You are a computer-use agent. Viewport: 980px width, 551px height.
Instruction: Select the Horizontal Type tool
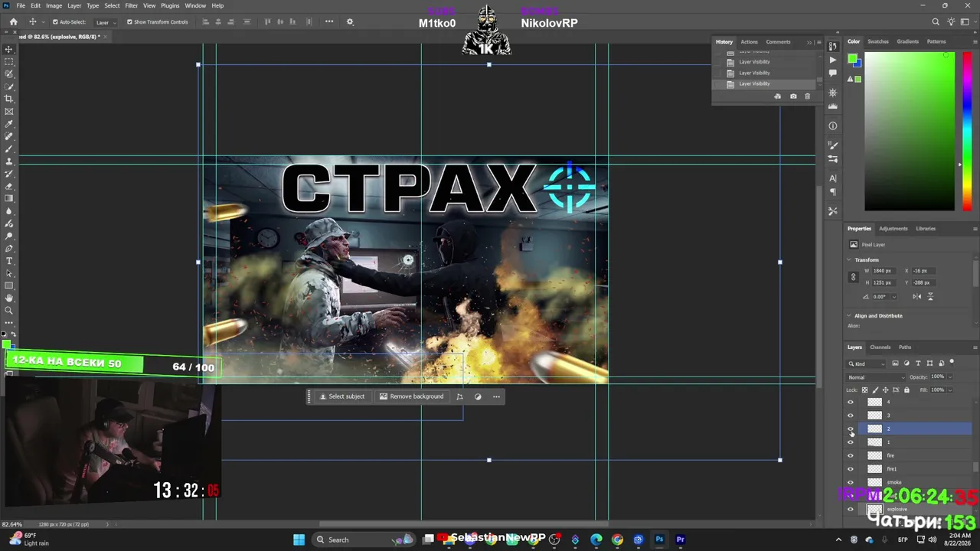pos(9,261)
